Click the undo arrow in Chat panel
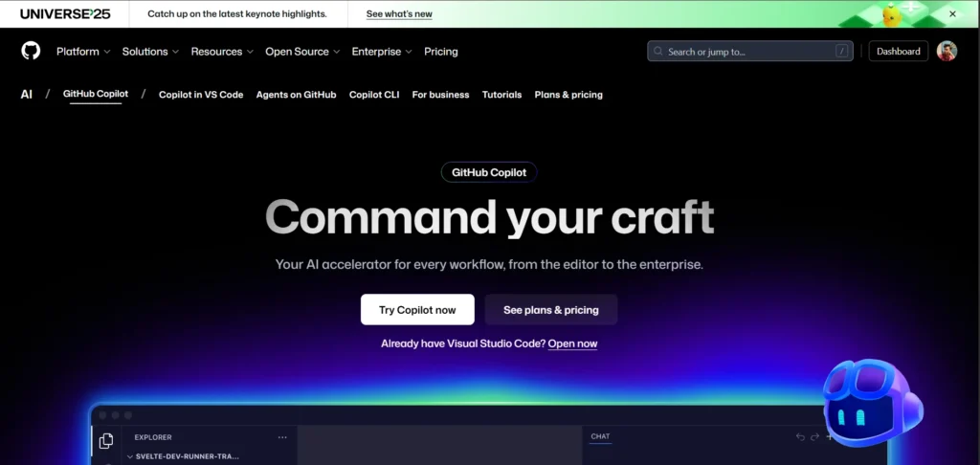 click(x=800, y=437)
